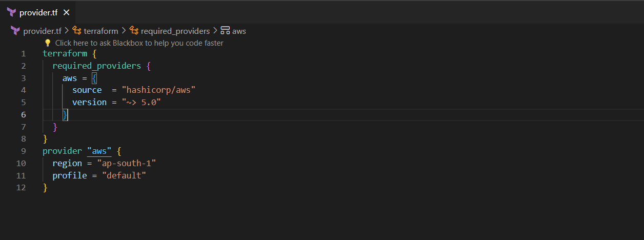
Task: Click line number 9 in the gutter
Action: [x=24, y=151]
